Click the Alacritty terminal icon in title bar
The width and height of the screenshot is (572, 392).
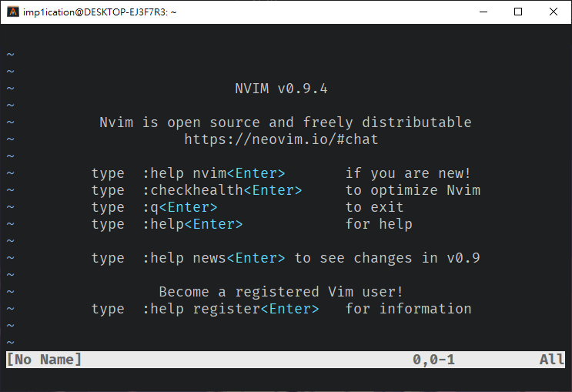click(13, 12)
